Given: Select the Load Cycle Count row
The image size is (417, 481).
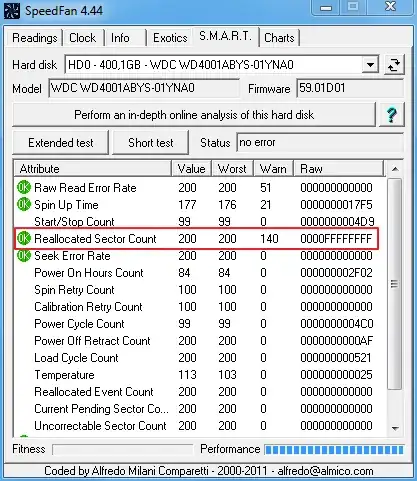Looking at the screenshot, I should point(200,358).
